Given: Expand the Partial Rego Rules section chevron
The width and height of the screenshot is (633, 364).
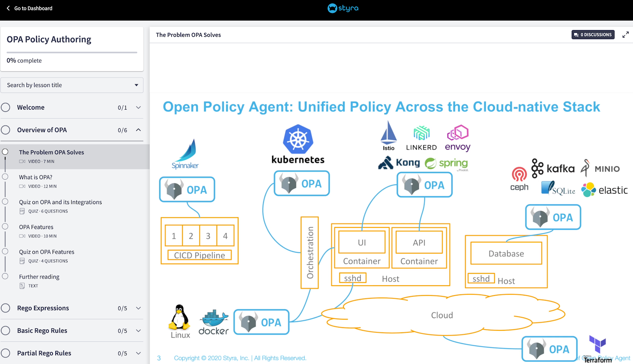Looking at the screenshot, I should pyautogui.click(x=138, y=353).
